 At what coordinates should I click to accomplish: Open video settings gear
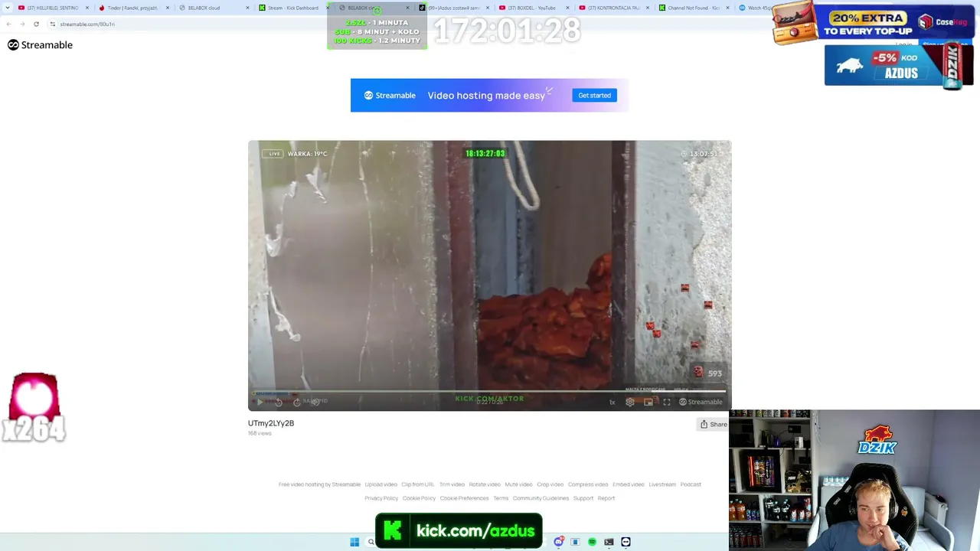630,402
